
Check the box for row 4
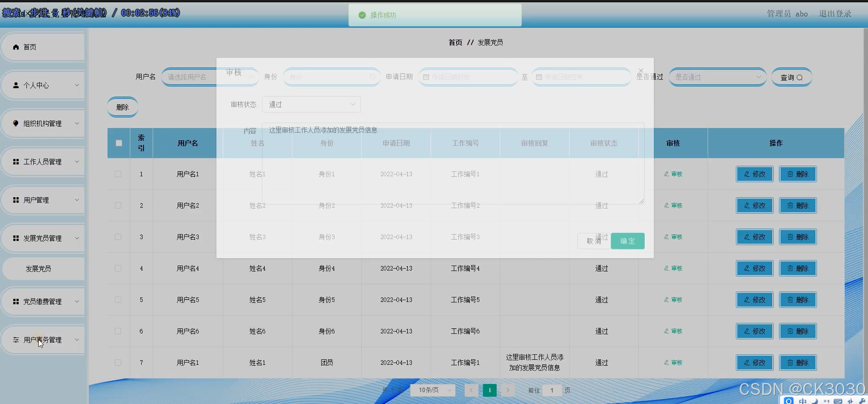[x=118, y=268]
